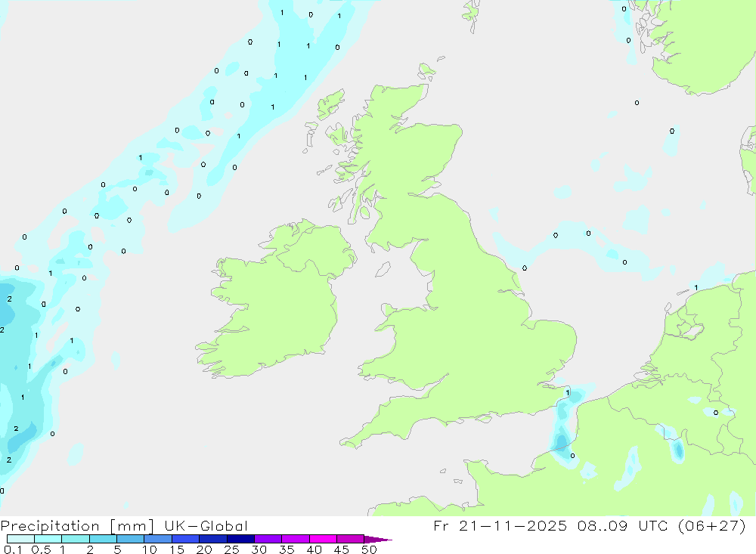Click the 10–15 mm legend color box

click(x=158, y=539)
